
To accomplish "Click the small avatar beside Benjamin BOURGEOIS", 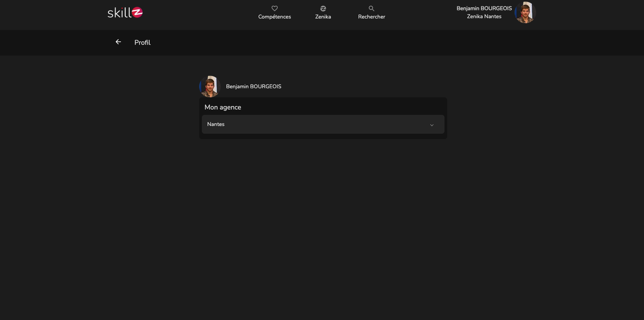I will [x=210, y=86].
